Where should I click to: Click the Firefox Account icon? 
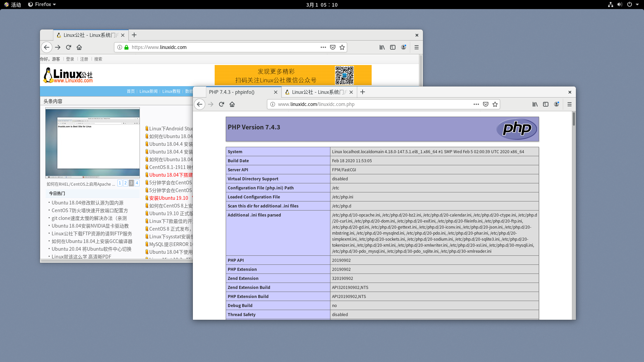[x=556, y=104]
